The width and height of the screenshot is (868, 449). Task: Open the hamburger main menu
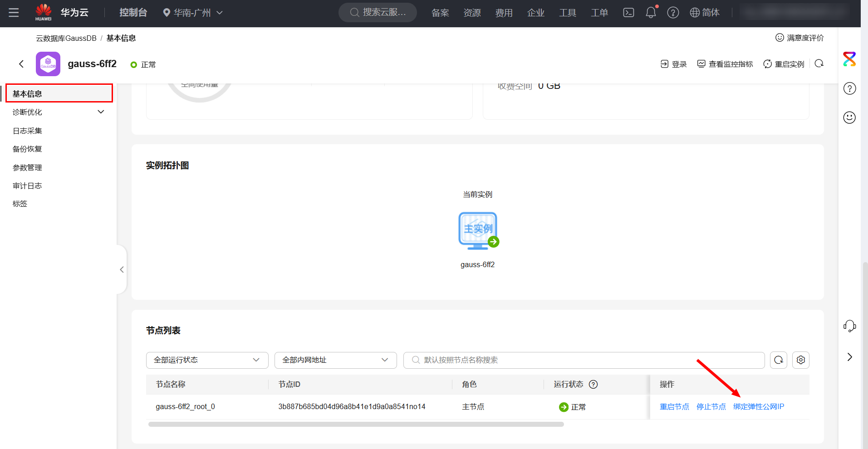click(14, 13)
